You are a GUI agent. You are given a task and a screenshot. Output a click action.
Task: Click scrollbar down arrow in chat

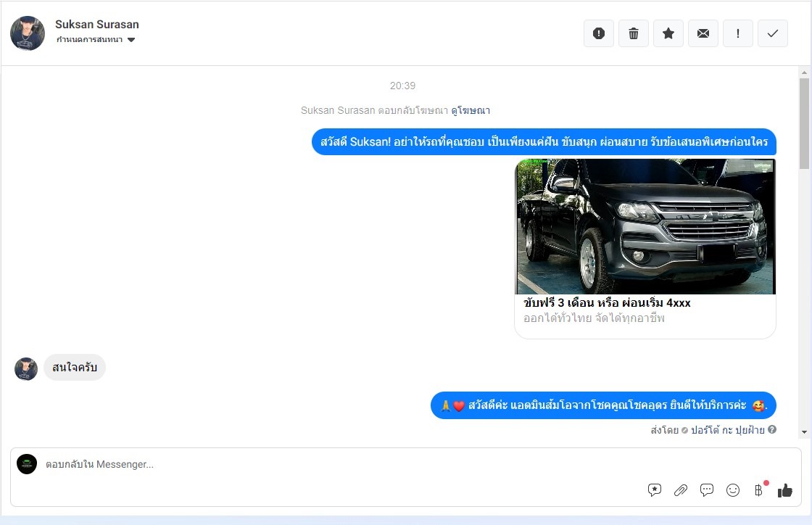[804, 432]
